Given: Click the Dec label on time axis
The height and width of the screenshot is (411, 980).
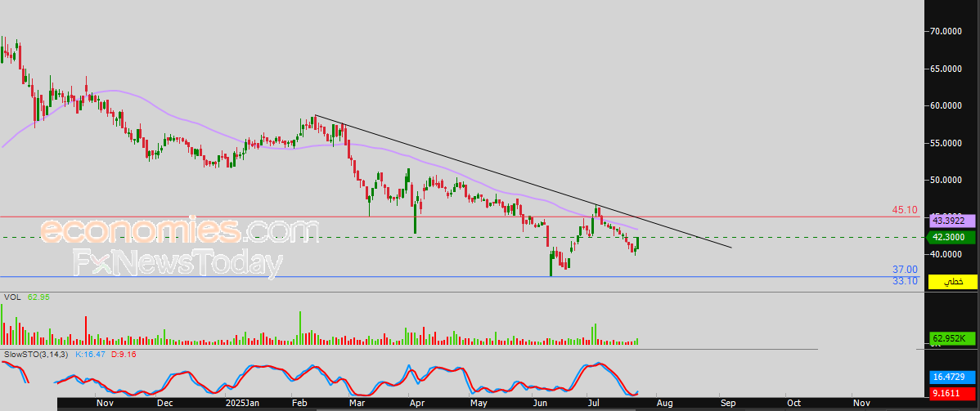Looking at the screenshot, I should click(165, 404).
